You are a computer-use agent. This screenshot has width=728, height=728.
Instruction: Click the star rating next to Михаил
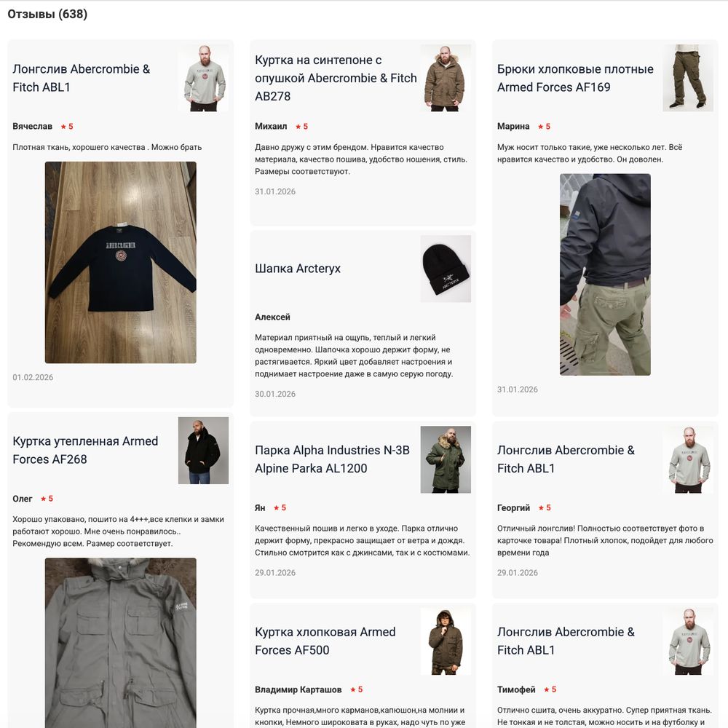pyautogui.click(x=302, y=126)
